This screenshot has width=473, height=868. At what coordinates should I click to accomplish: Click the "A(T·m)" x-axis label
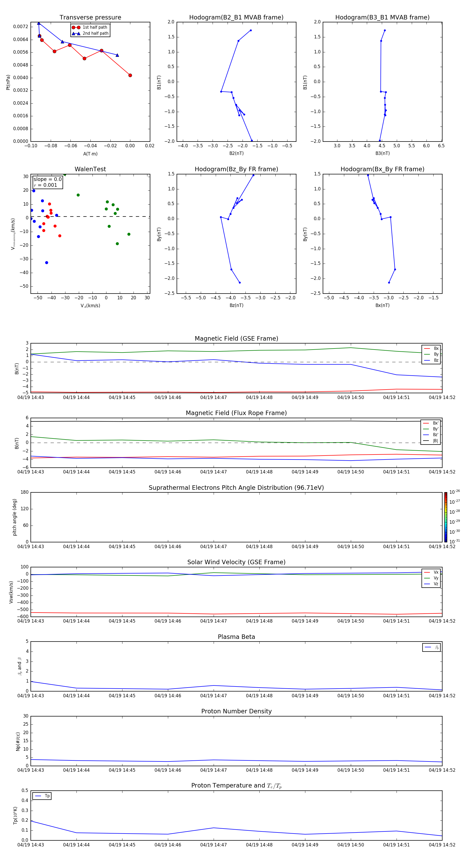(90, 154)
